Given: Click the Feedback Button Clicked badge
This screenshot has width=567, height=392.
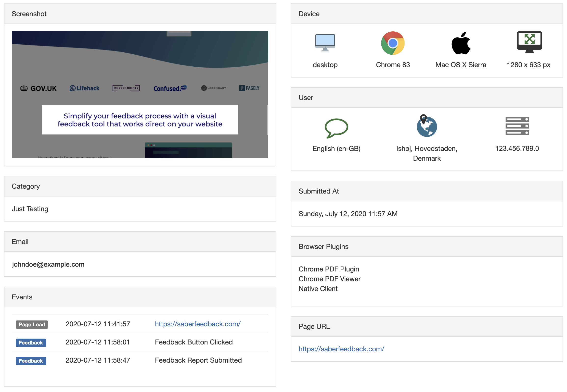Looking at the screenshot, I should [x=31, y=343].
